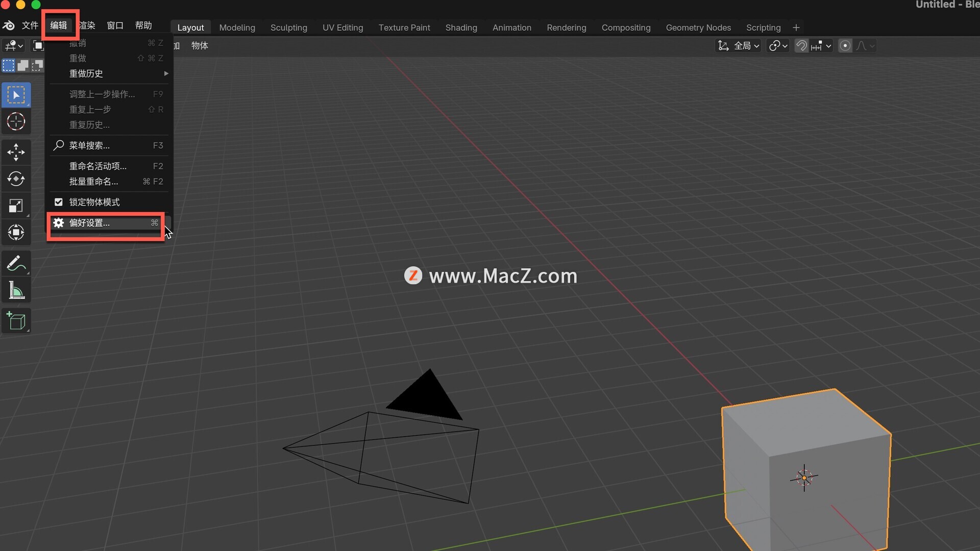Toggle the 锁定物体模式 checkbox
This screenshot has width=980, height=551.
coord(59,202)
